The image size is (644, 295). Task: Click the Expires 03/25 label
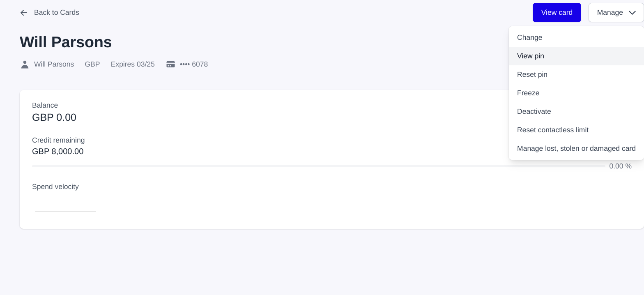(133, 65)
